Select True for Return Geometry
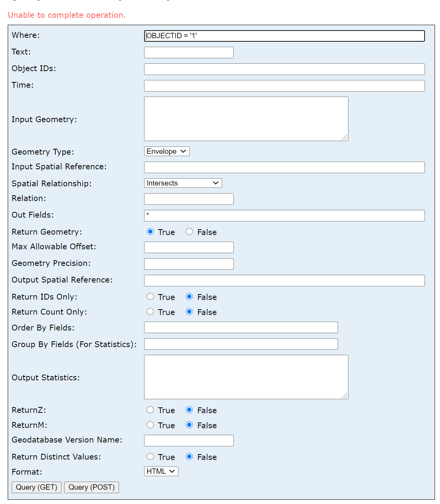Image resolution: width=440 pixels, height=504 pixels. point(150,232)
